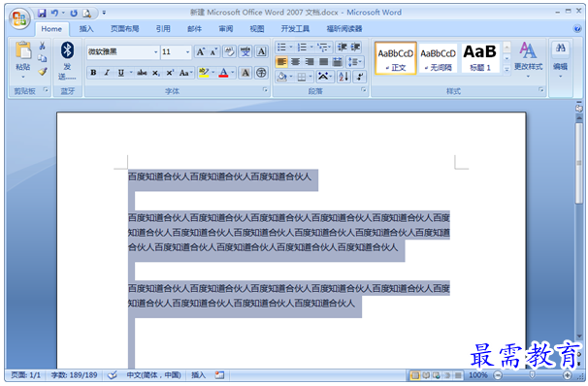Select the 标题 1 style
This screenshot has height=386, width=588.
[479, 58]
